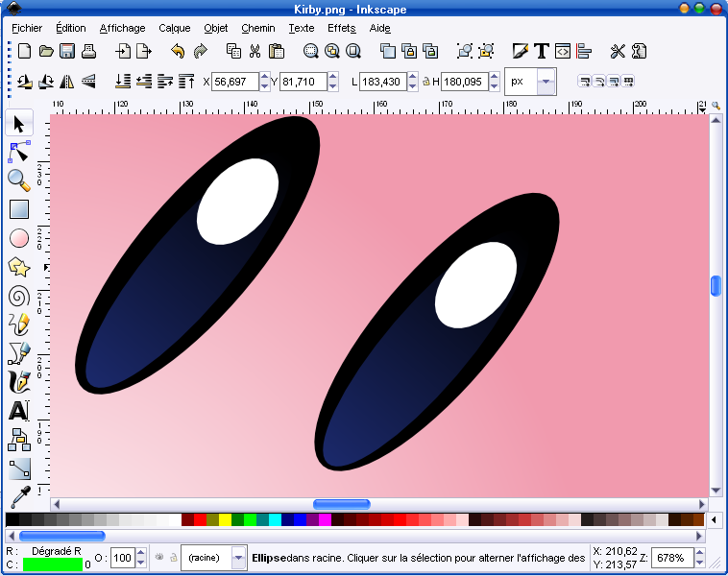Open Align and Distribute dialog
This screenshot has height=576, width=728.
coord(584,51)
